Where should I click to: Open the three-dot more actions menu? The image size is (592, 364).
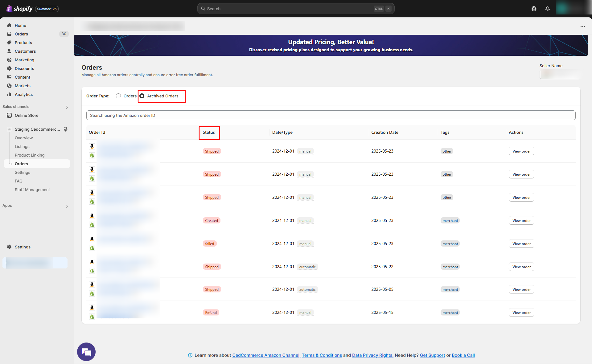pos(582,27)
